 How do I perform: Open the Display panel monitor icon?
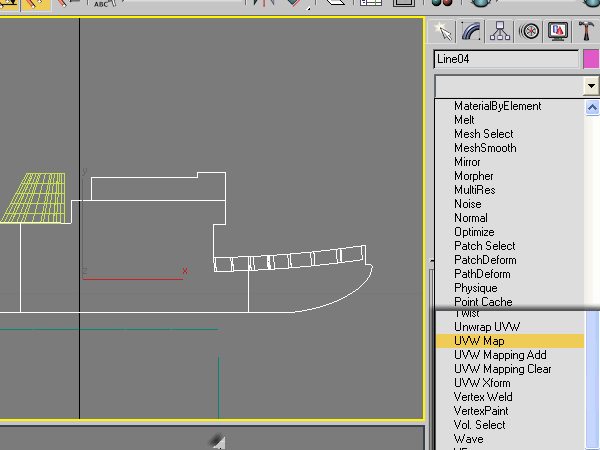point(558,31)
